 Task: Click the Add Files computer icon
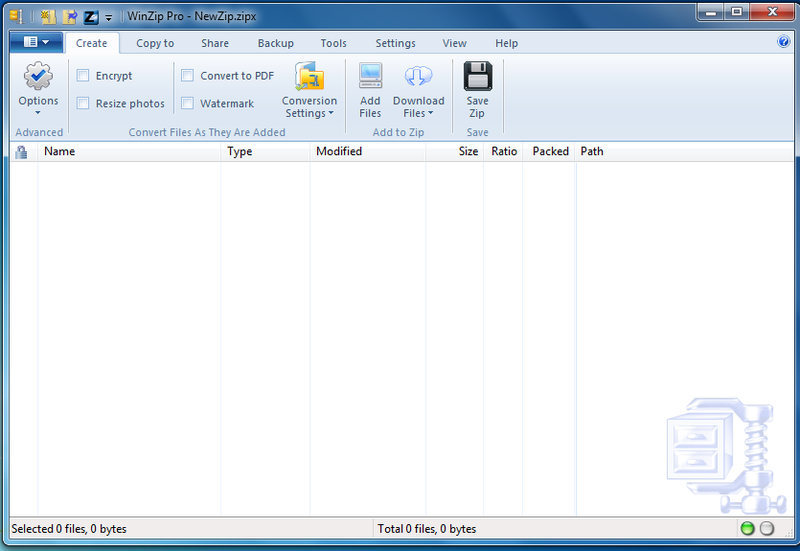tap(370, 76)
